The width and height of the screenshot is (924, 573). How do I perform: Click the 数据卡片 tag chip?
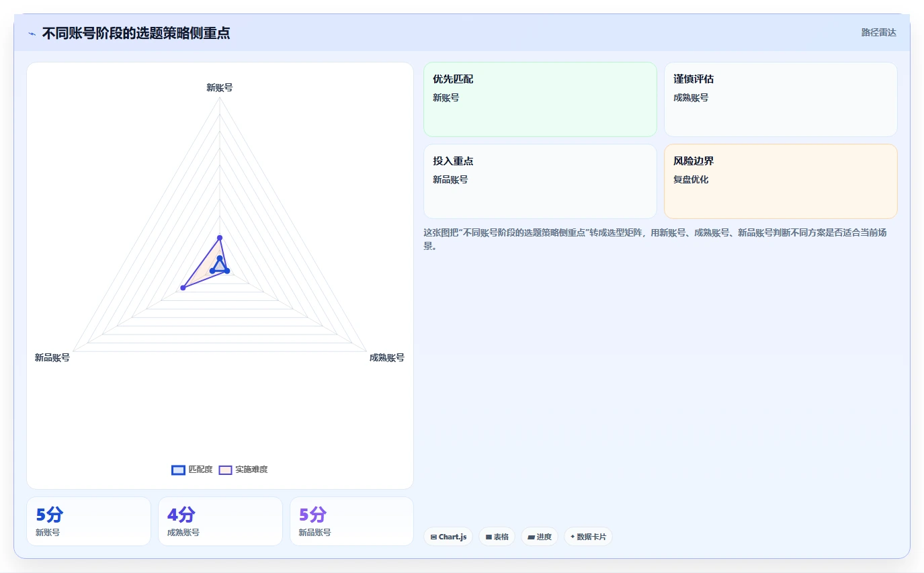coord(588,537)
